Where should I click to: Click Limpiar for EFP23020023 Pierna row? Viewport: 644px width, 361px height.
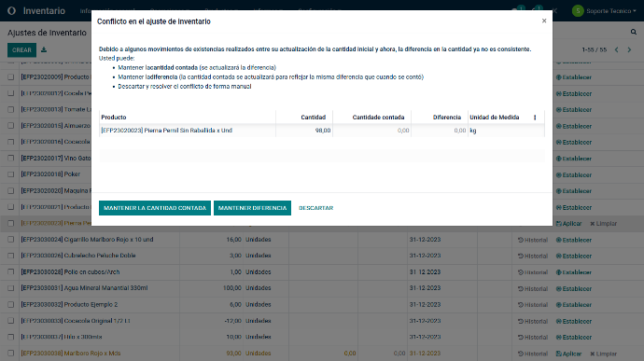603,224
